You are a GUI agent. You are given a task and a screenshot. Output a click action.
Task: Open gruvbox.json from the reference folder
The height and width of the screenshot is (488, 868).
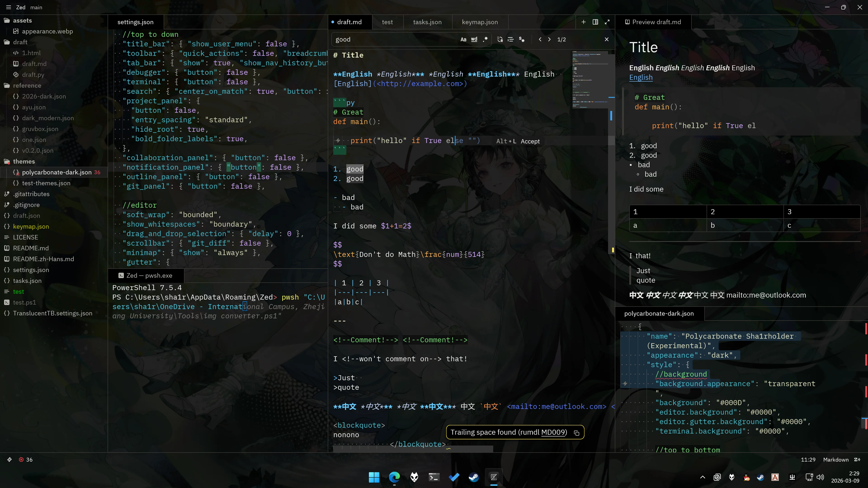54,129
